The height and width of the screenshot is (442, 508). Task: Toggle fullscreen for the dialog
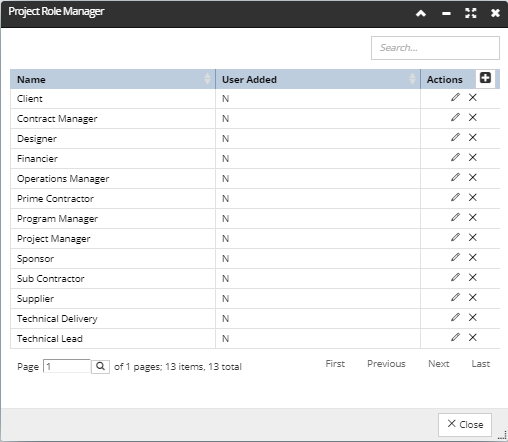[471, 13]
